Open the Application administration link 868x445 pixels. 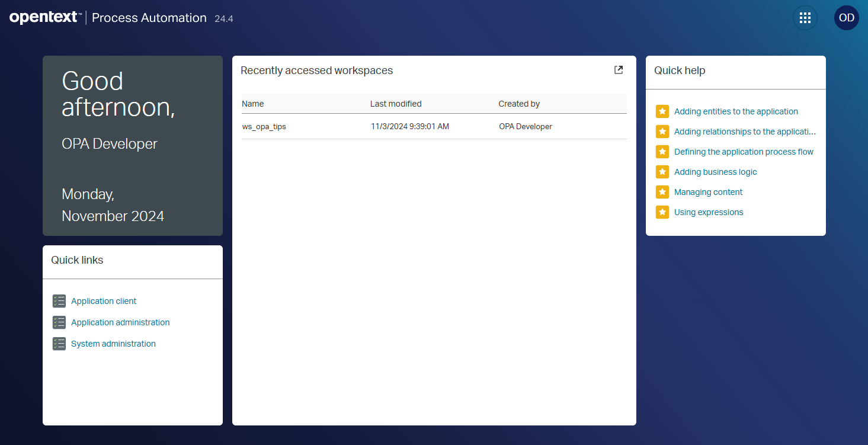120,322
